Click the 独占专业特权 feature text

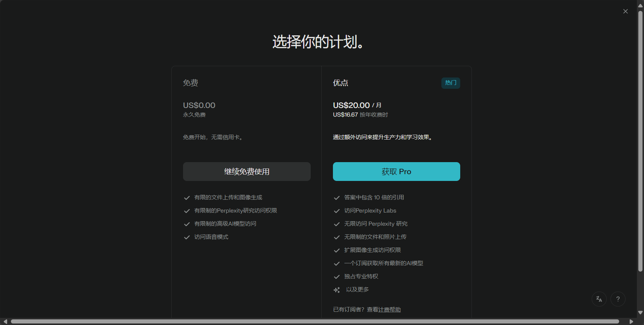[361, 276]
